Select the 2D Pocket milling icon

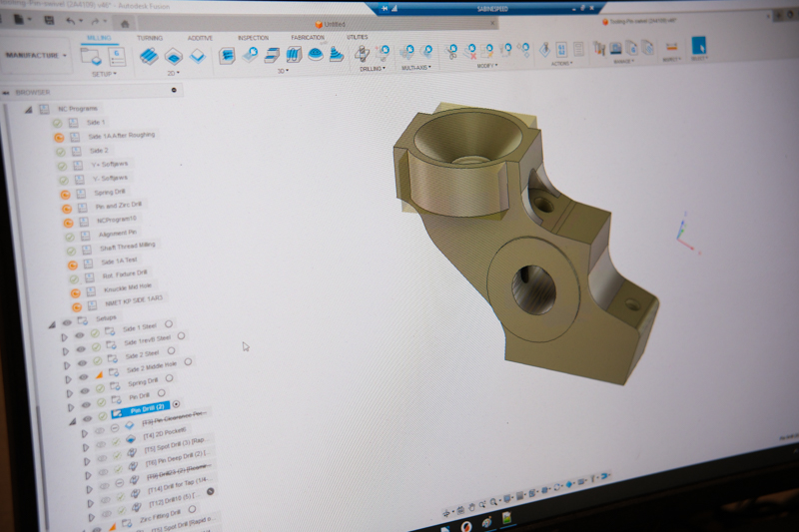coord(173,56)
